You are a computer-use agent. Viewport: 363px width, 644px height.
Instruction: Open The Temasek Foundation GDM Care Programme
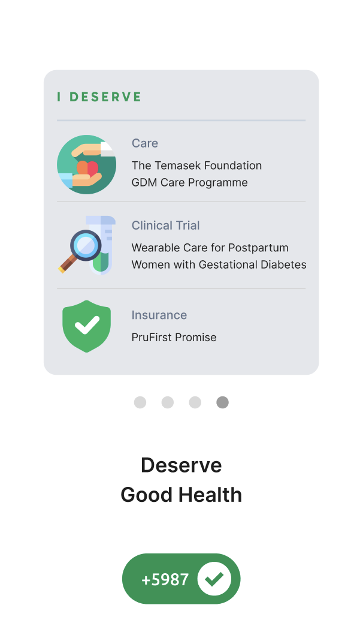[196, 174]
